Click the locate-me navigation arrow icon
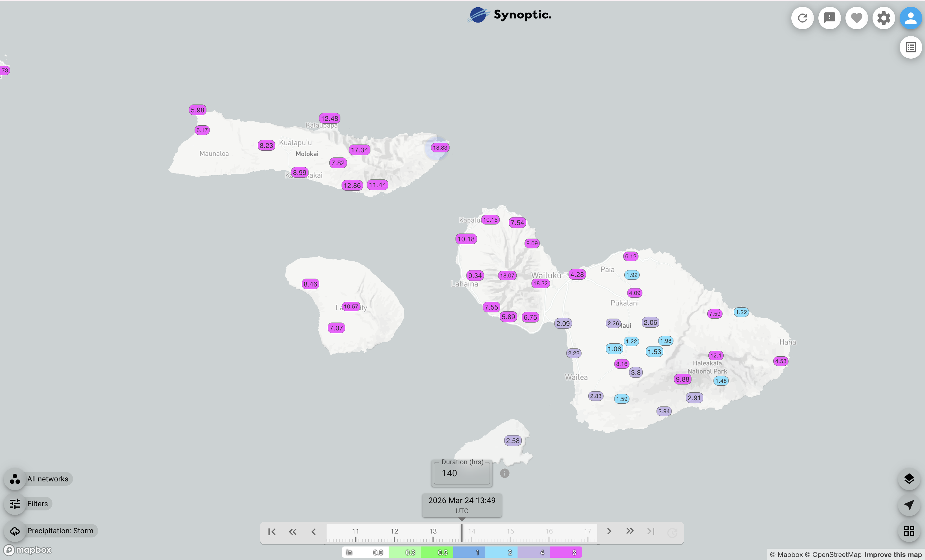The height and width of the screenshot is (560, 925). [x=908, y=505]
